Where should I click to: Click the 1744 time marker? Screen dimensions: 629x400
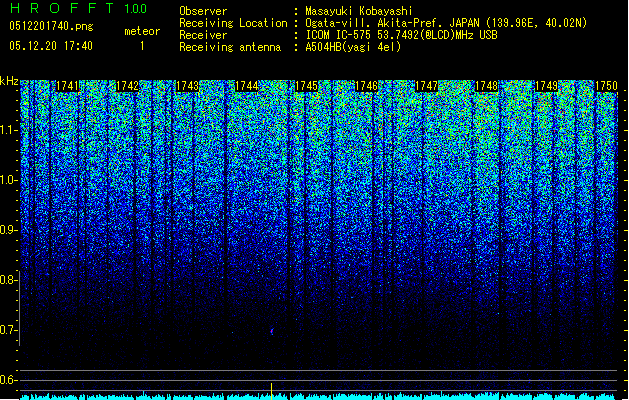[x=247, y=86]
